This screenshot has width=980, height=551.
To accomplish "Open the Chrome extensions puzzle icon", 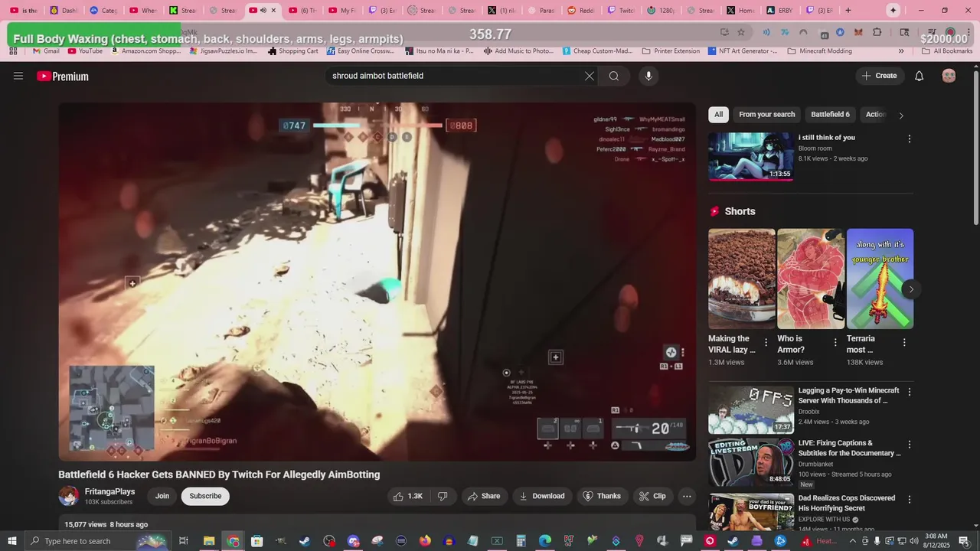I will (x=877, y=32).
